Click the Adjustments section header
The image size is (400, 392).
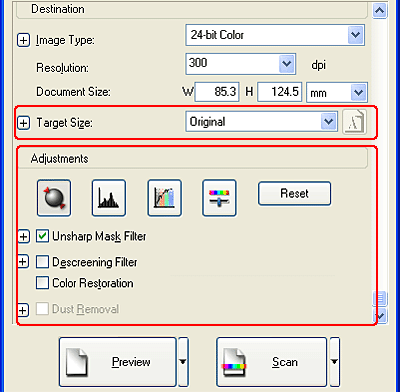[x=193, y=159]
